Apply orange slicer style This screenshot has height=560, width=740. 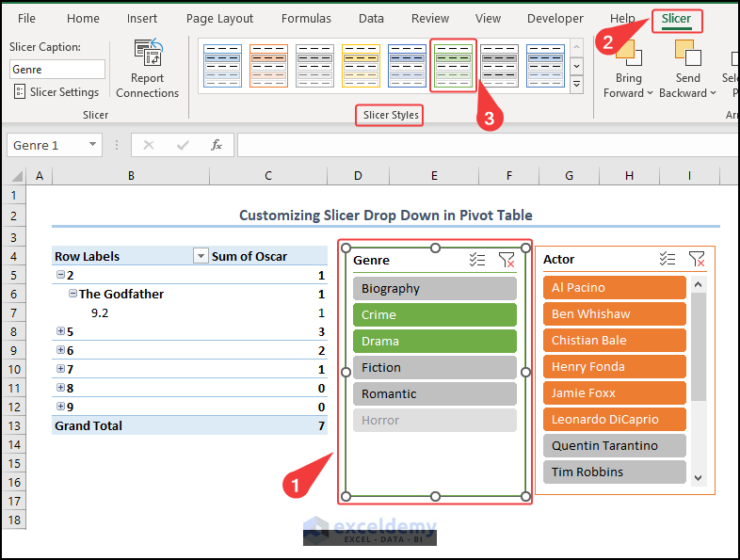click(268, 66)
